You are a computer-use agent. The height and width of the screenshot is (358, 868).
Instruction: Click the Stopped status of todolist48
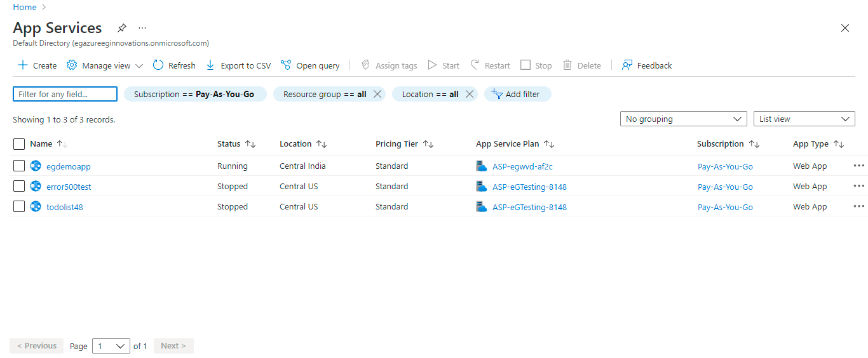233,206
